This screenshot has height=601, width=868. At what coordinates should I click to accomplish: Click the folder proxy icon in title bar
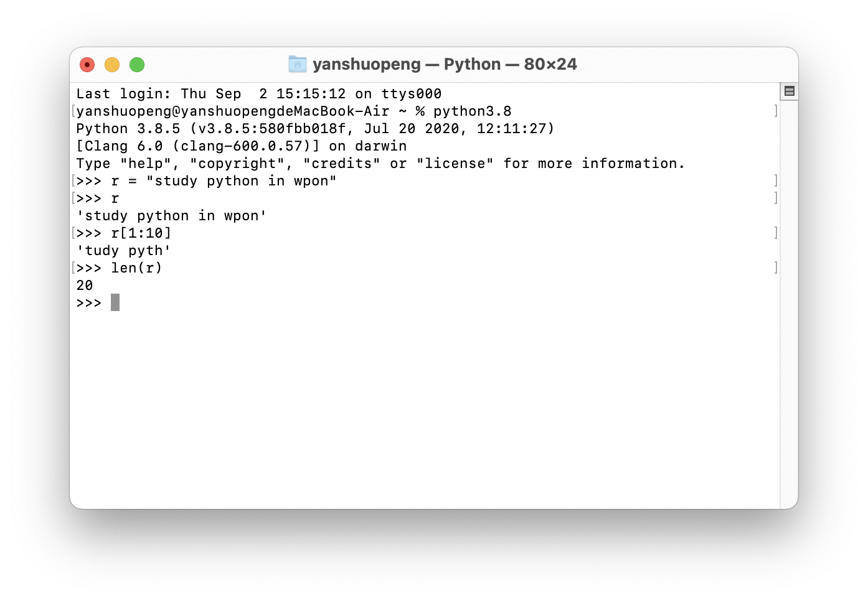point(298,64)
